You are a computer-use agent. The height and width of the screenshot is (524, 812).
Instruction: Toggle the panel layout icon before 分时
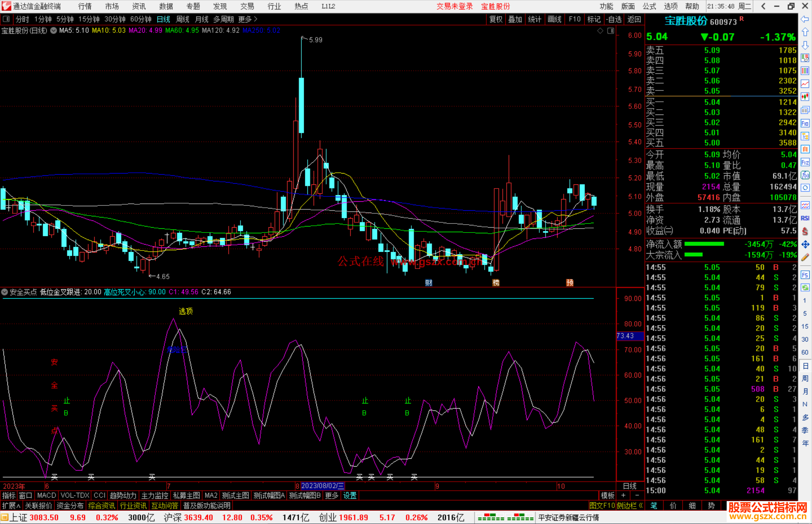(x=6, y=19)
